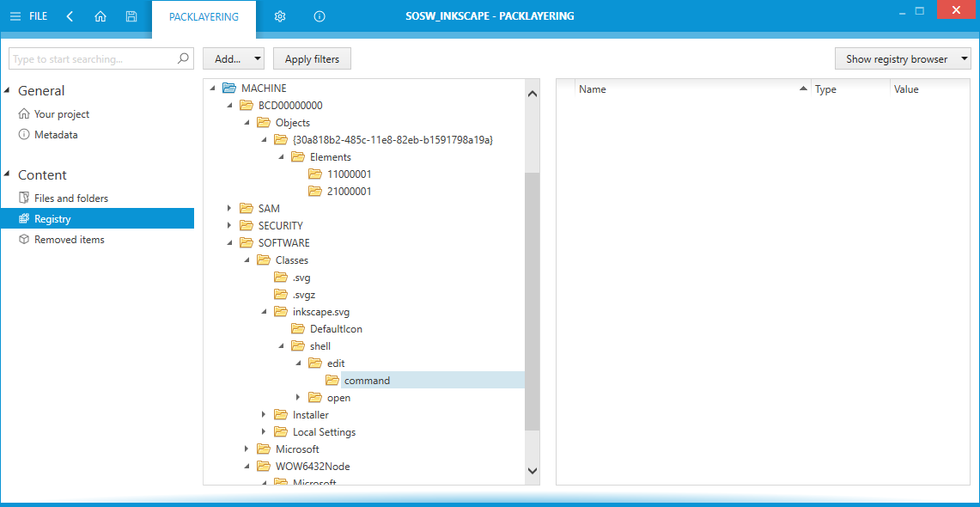Collapse the General section
Screen dimensions: 980x507
click(7, 90)
